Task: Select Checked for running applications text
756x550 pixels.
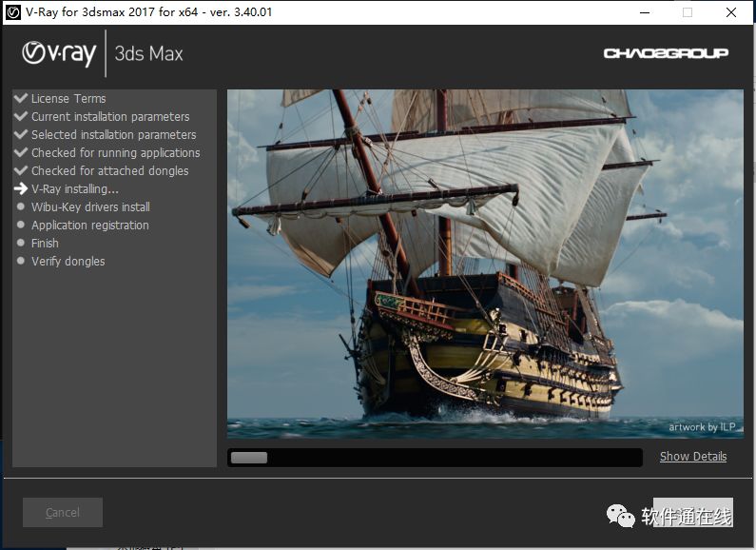Action: click(x=116, y=153)
